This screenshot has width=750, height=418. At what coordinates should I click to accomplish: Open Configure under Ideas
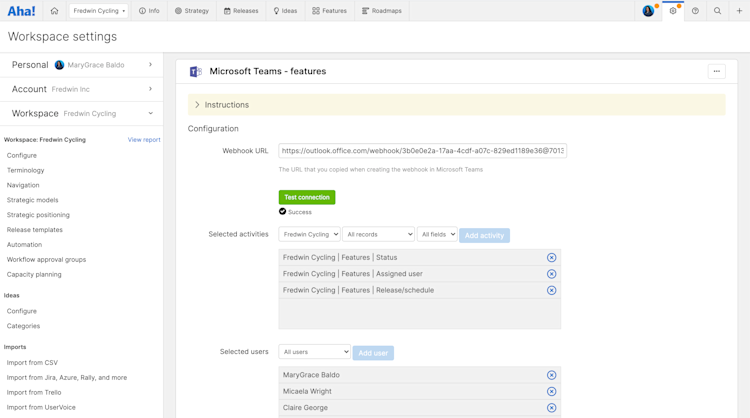(22, 311)
